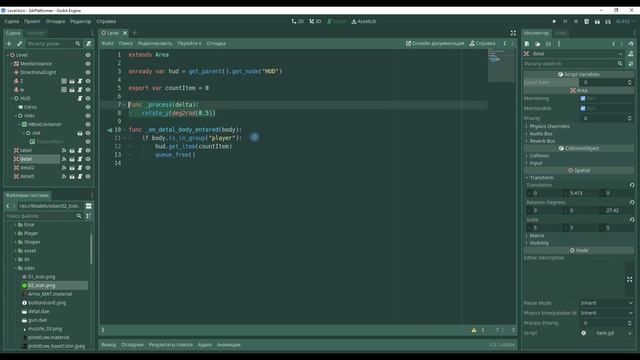
Task: Open the Вывод bottom panel
Action: [109, 345]
